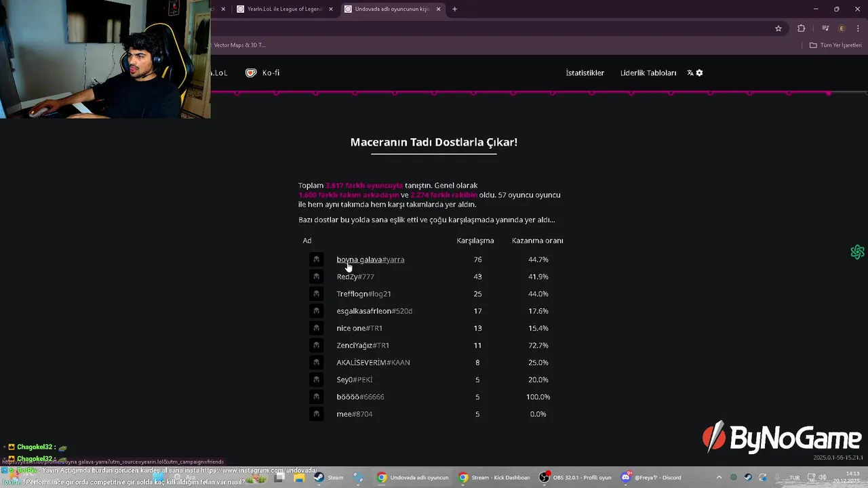Open boyna galava#yarra player profile
868x488 pixels.
[370, 260]
